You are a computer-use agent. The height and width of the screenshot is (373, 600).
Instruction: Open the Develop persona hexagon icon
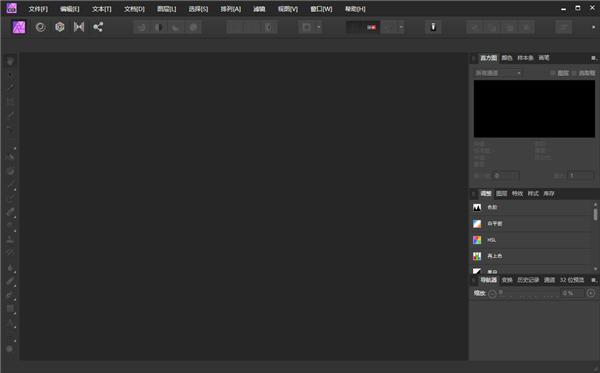pyautogui.click(x=60, y=27)
